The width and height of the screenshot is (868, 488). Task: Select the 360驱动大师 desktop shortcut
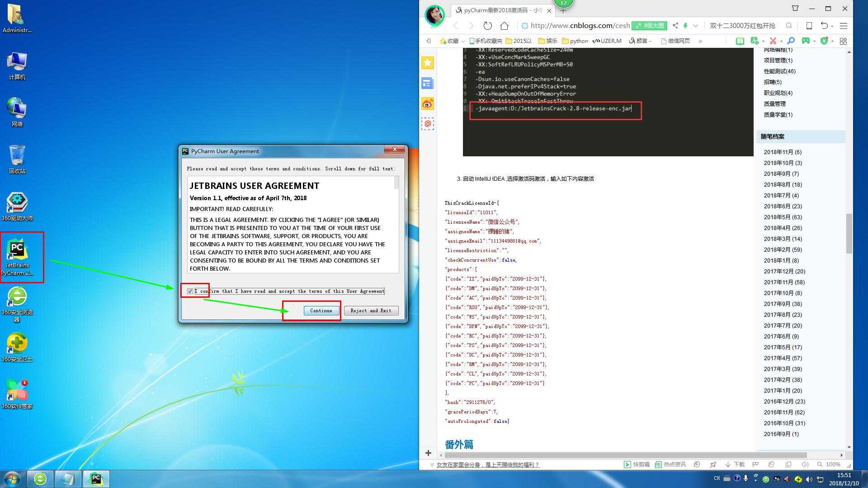[x=17, y=207]
